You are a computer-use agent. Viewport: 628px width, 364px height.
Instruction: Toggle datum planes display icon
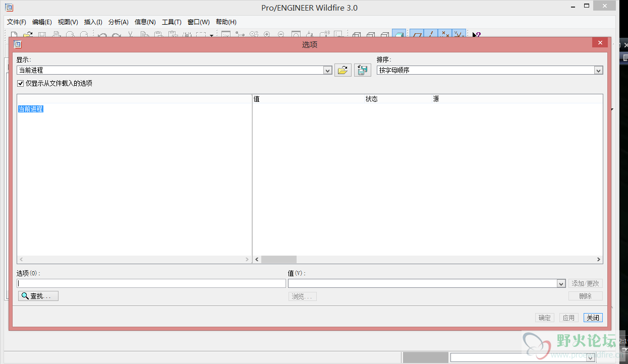point(417,34)
